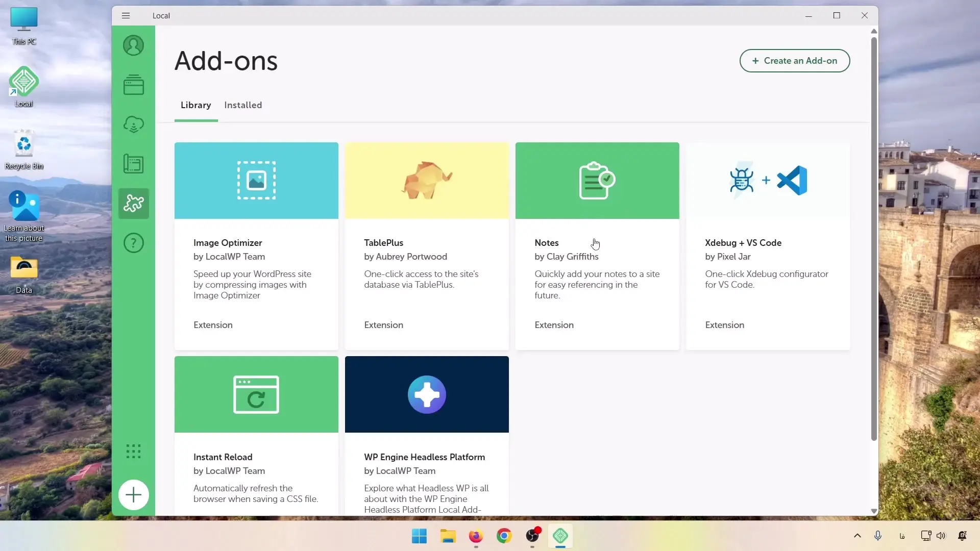Open Connect cloud icon in sidebar

pyautogui.click(x=133, y=124)
